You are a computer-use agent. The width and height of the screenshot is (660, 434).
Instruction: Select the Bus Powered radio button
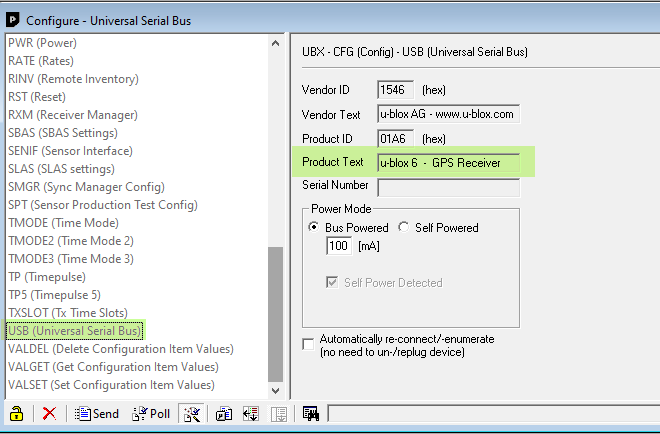pos(314,227)
